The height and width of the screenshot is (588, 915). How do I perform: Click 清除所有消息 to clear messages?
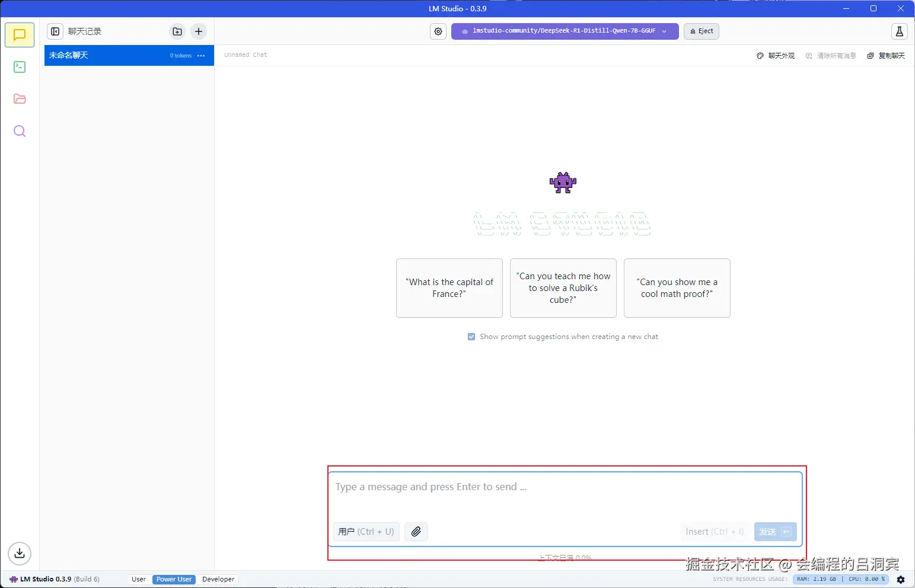(831, 56)
